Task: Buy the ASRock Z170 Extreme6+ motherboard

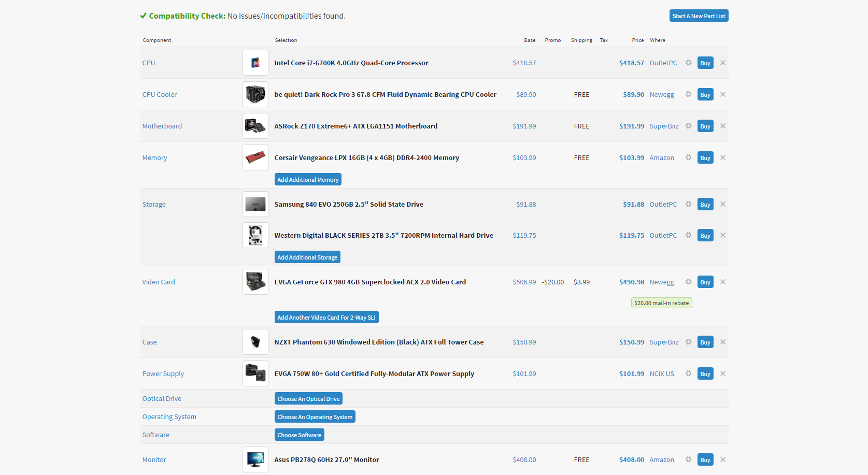Action: click(705, 126)
